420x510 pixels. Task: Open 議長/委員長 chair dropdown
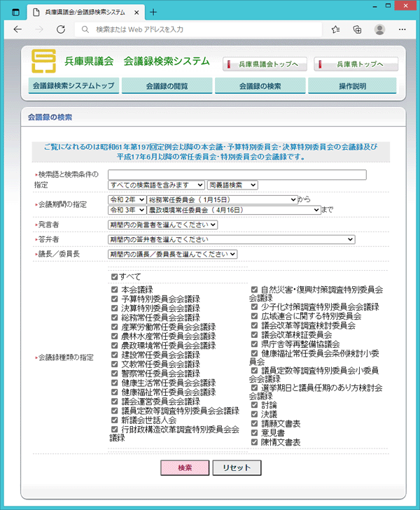(172, 254)
